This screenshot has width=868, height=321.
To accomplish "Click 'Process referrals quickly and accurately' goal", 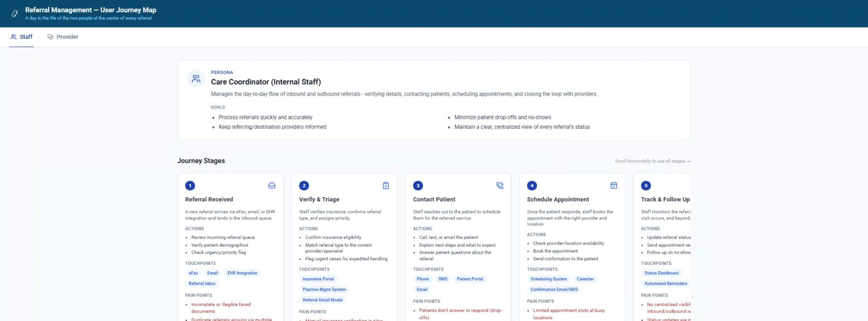I will (265, 117).
